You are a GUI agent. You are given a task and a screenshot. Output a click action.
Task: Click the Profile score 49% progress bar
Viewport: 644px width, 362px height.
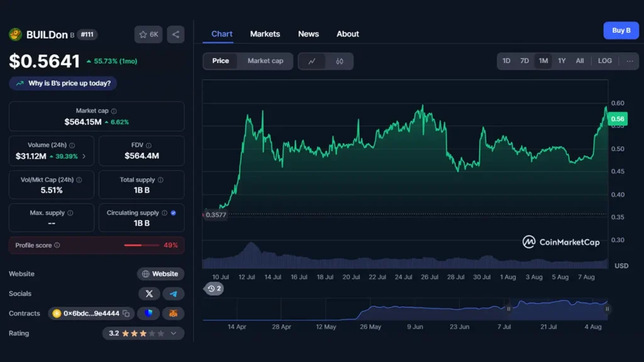point(142,246)
